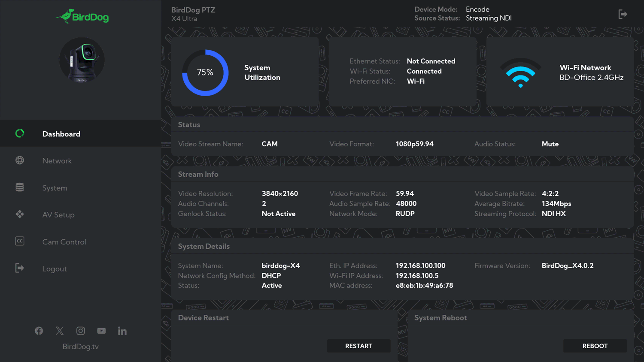Image resolution: width=644 pixels, height=362 pixels.
Task: Click Wi-Fi Status value Connected
Action: click(x=424, y=71)
